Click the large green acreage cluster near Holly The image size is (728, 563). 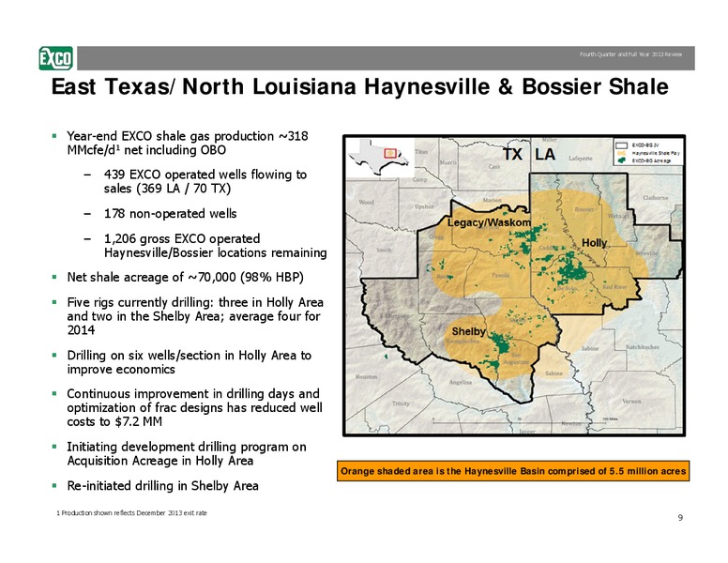pos(571,269)
